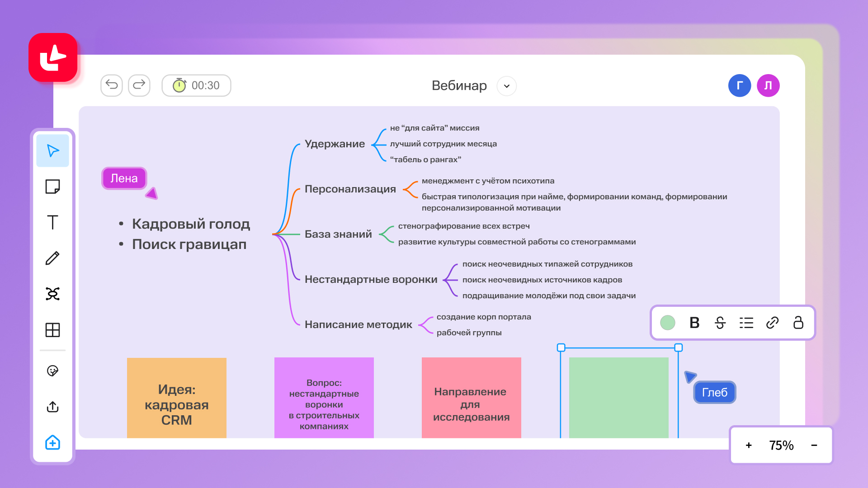
Task: Click the undo arrow button
Action: click(x=112, y=85)
